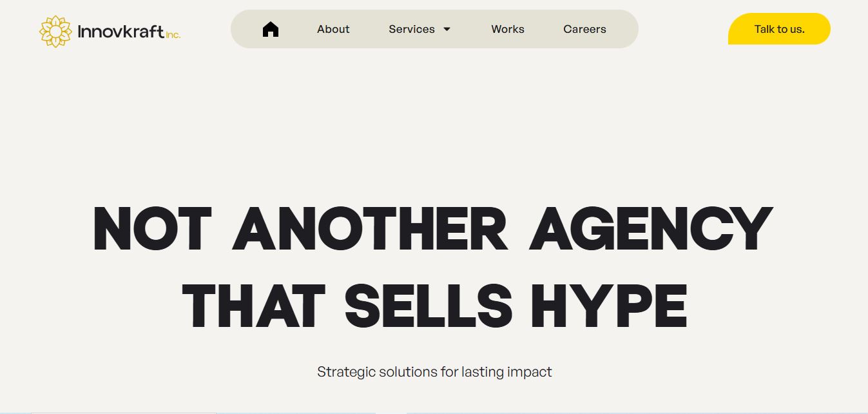Open the Works page

(508, 29)
